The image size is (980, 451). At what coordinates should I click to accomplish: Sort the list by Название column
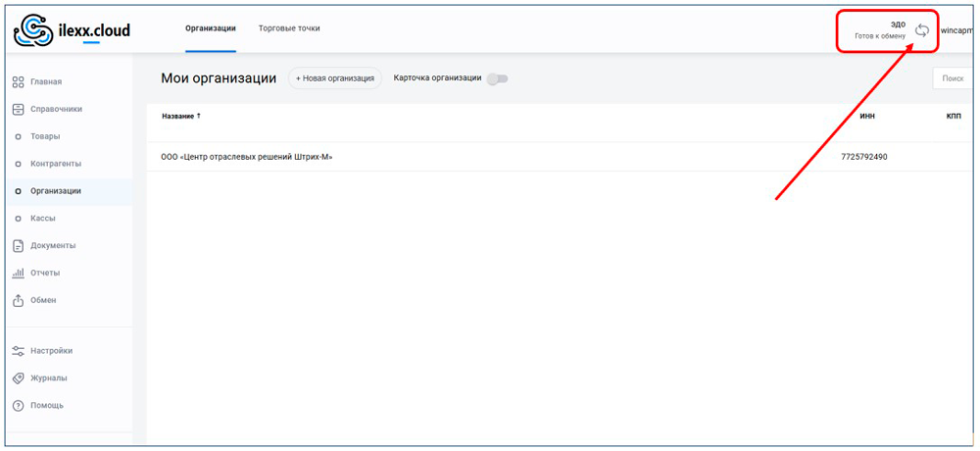180,116
